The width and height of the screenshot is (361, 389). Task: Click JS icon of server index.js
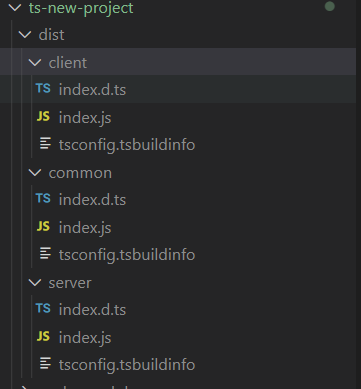[x=43, y=336]
